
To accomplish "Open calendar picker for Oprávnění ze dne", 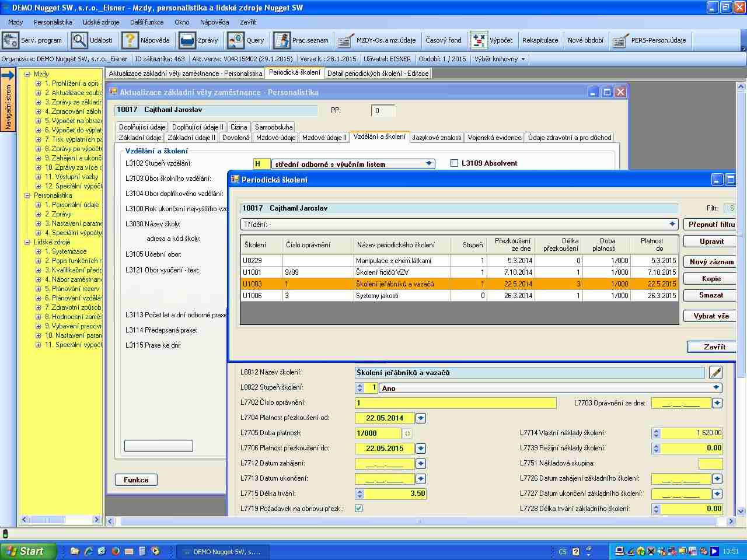I will 717,402.
